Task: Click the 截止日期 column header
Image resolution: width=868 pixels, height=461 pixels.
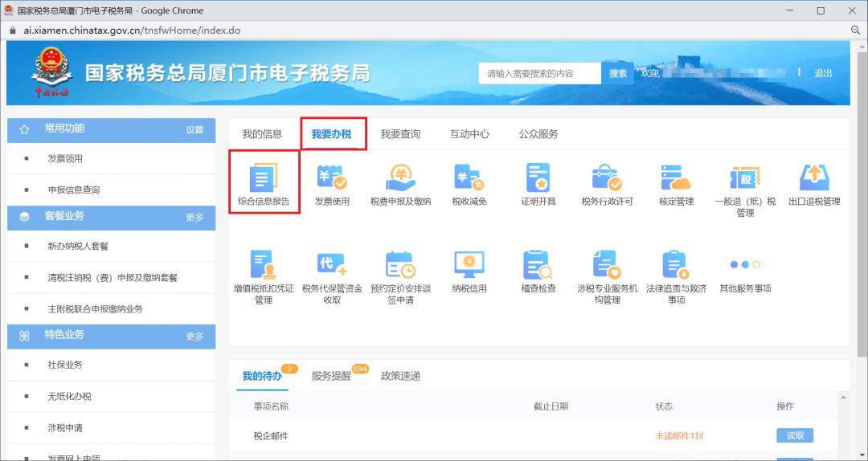Action: (551, 406)
